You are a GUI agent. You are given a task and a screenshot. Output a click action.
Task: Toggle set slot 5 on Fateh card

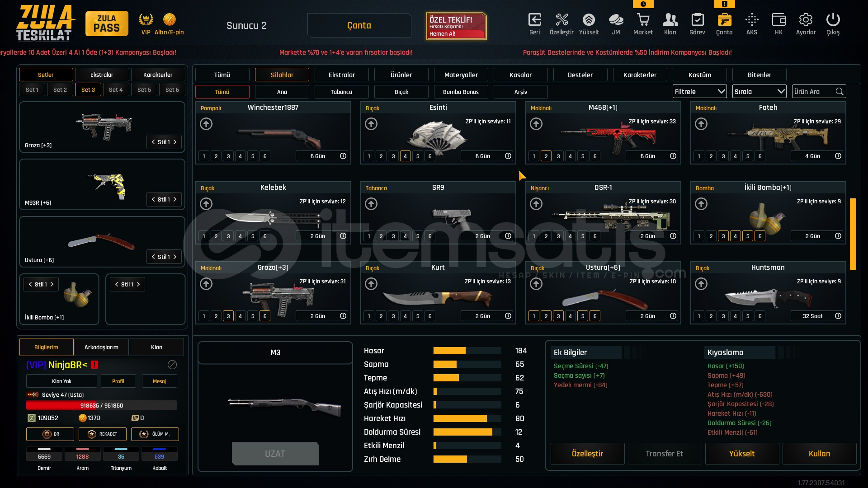click(x=748, y=156)
